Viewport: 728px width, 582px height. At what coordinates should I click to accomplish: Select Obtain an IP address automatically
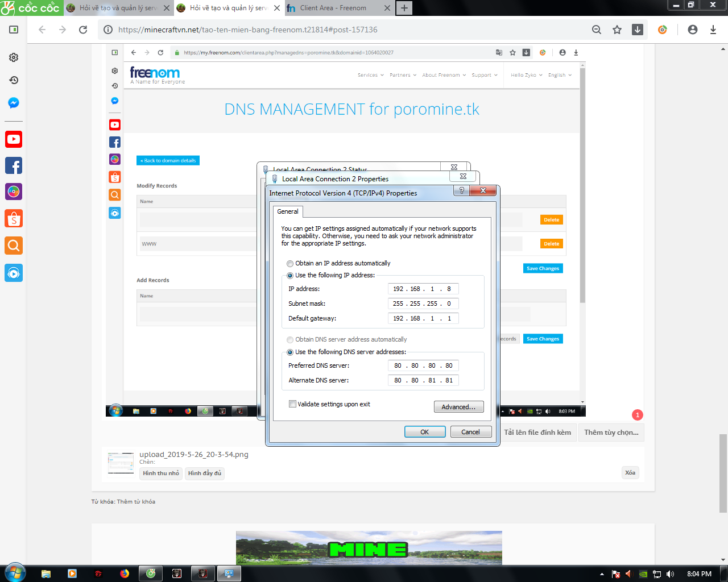point(338,263)
